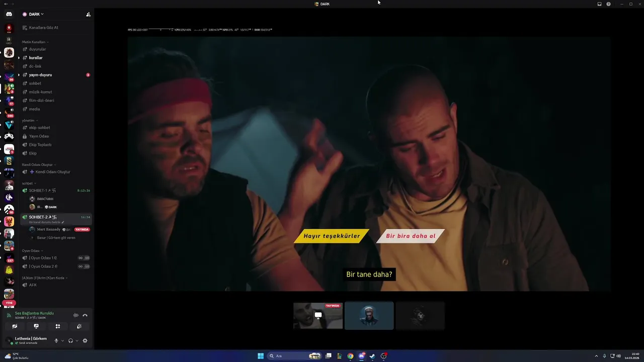Open the DARK server name dropdown

[x=36, y=15]
